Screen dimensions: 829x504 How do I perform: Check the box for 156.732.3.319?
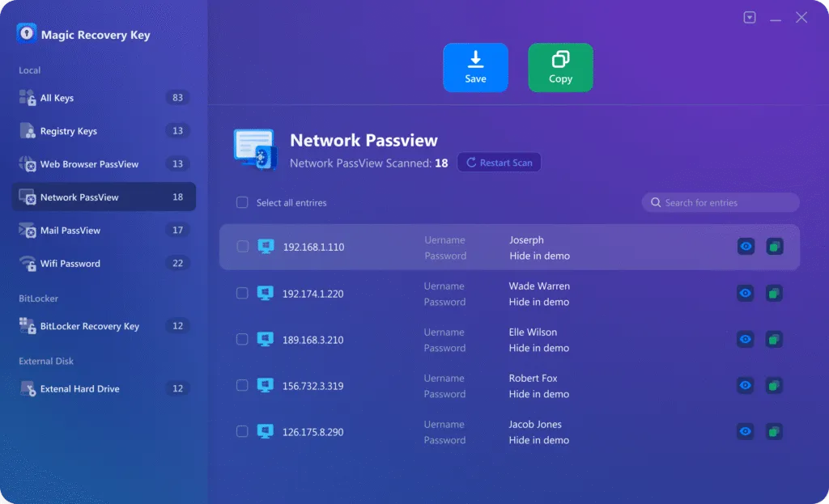pos(242,385)
